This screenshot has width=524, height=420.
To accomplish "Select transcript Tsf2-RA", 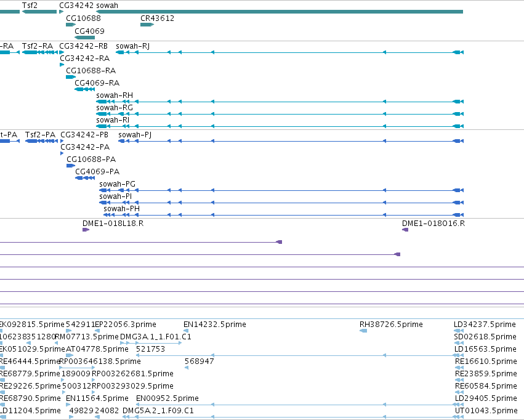I will (x=40, y=52).
